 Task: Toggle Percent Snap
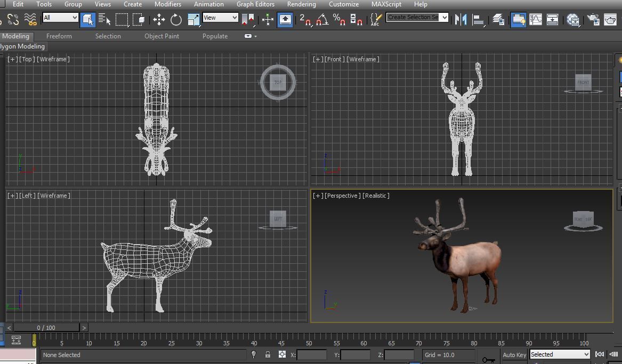click(339, 19)
